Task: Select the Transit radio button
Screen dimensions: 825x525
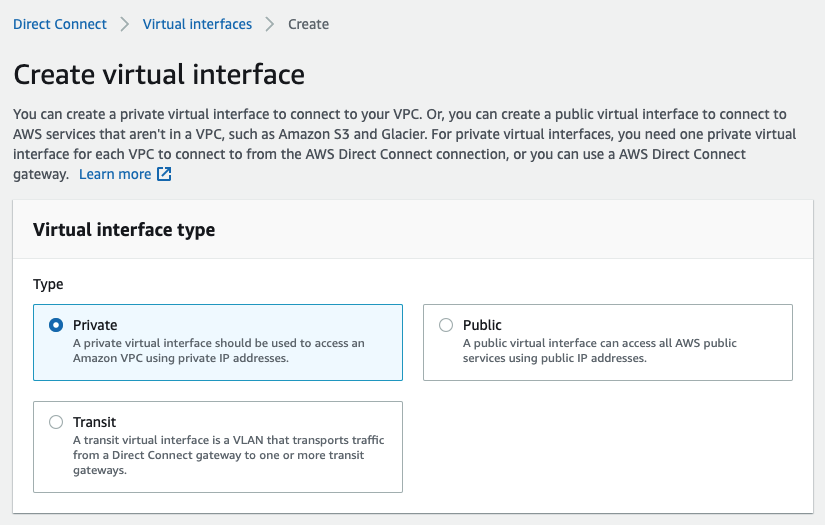Action: 56,422
